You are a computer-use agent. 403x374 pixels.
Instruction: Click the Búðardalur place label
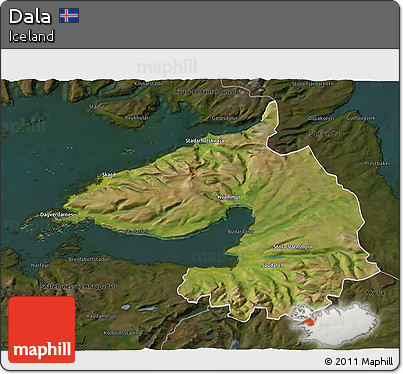(241, 231)
